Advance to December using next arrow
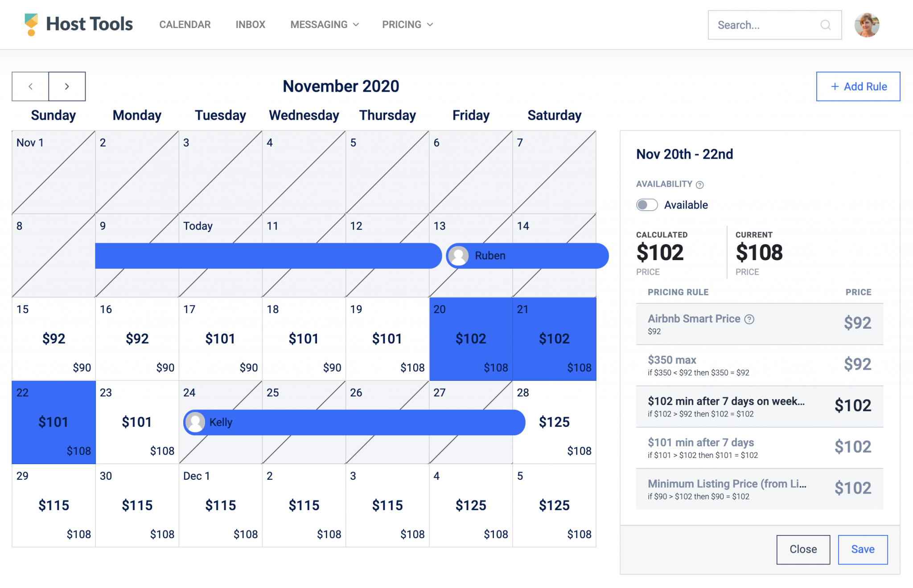The height and width of the screenshot is (588, 913). pyautogui.click(x=67, y=86)
